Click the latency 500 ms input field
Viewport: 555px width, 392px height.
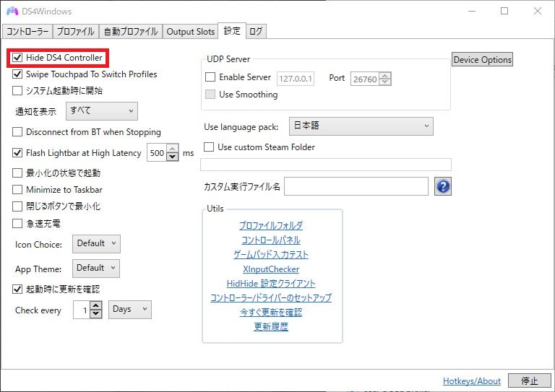click(157, 153)
